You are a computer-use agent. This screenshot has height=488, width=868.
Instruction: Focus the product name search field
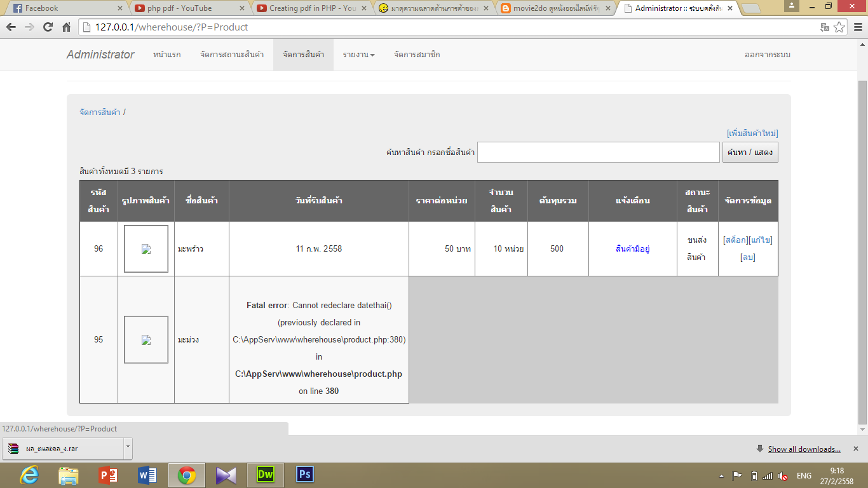point(599,152)
